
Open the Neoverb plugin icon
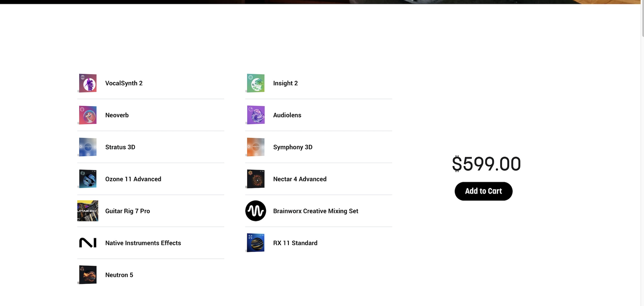(x=87, y=115)
